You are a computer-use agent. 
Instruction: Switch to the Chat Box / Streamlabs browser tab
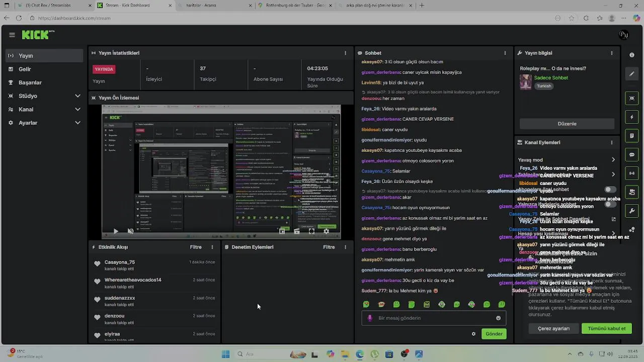54,6
